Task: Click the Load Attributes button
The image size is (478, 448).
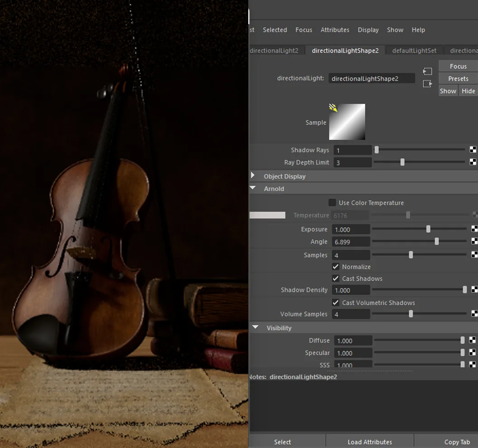Action: (370, 442)
